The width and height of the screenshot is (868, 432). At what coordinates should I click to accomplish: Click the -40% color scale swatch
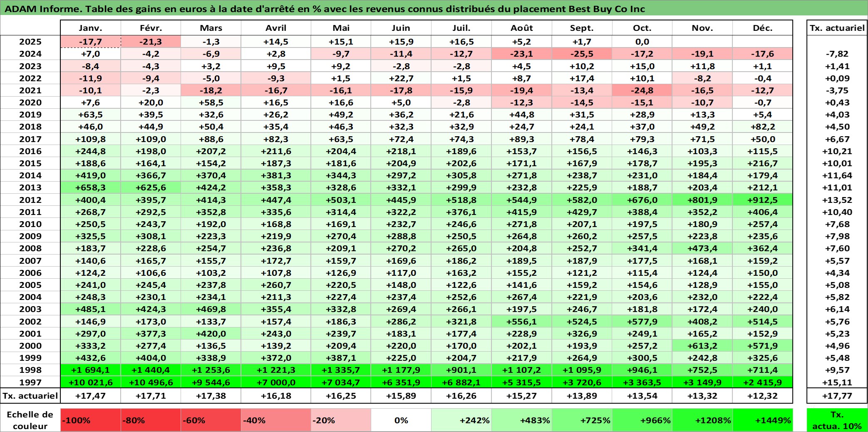(276, 420)
